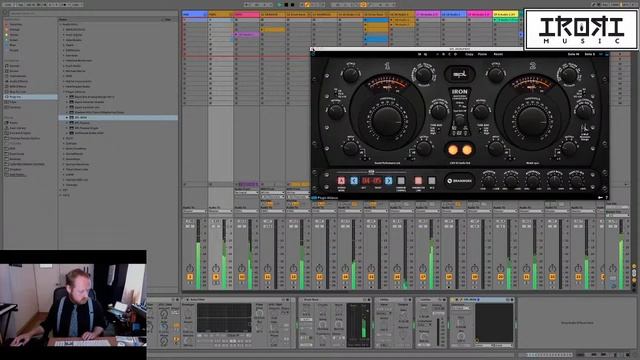Collapse the Plugin Alliance folder in browser
The width and height of the screenshot is (640, 360).
point(64,92)
